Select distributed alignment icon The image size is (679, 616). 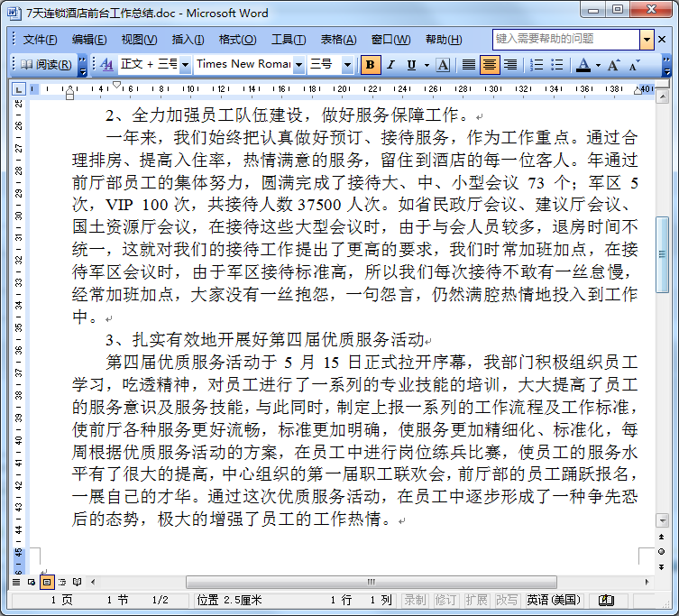[x=469, y=65]
